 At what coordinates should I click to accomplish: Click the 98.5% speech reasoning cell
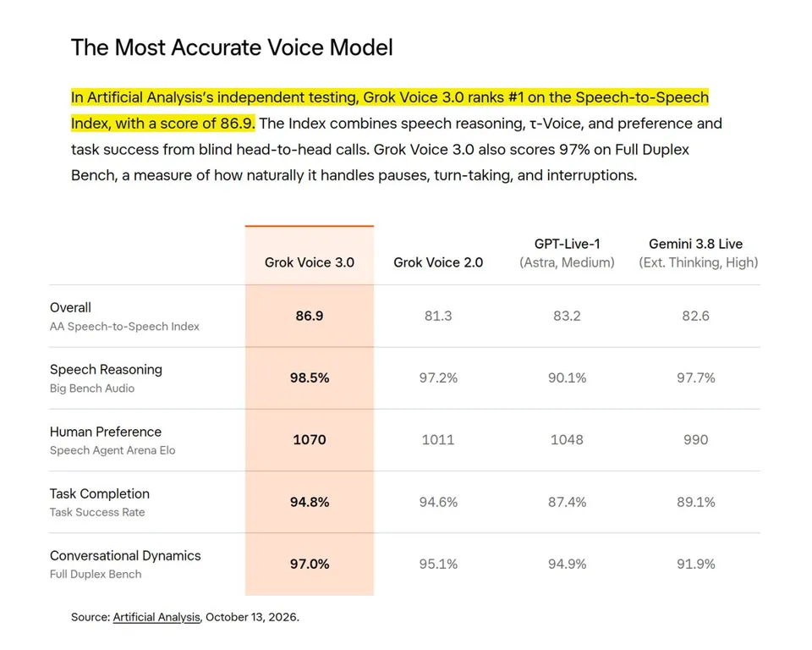pos(310,377)
